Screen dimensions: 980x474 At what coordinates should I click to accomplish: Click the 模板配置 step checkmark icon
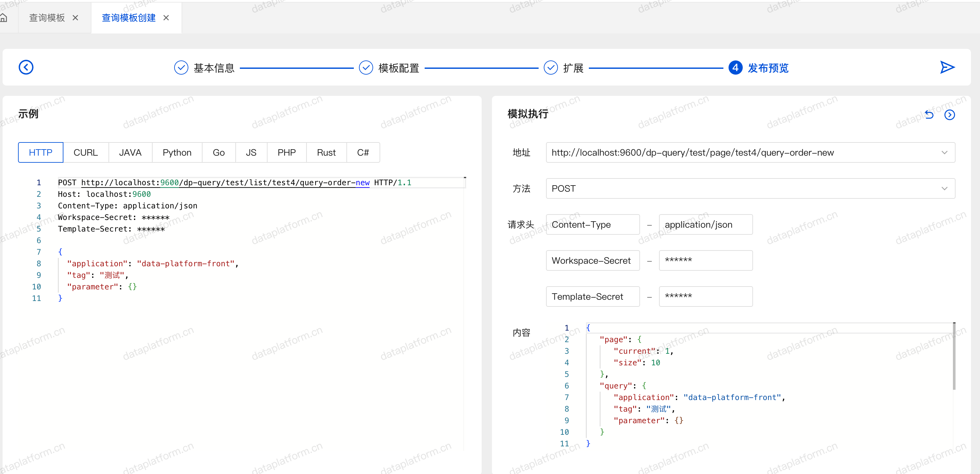coord(366,68)
